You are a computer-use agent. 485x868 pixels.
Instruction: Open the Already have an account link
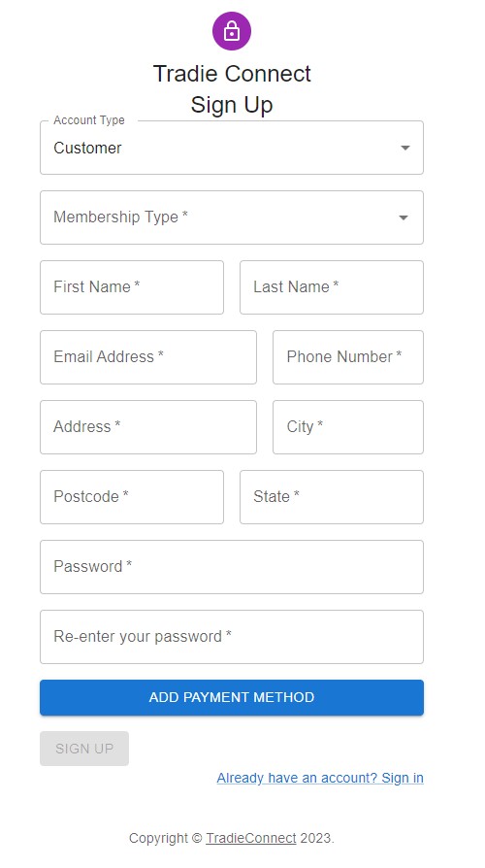tap(320, 778)
